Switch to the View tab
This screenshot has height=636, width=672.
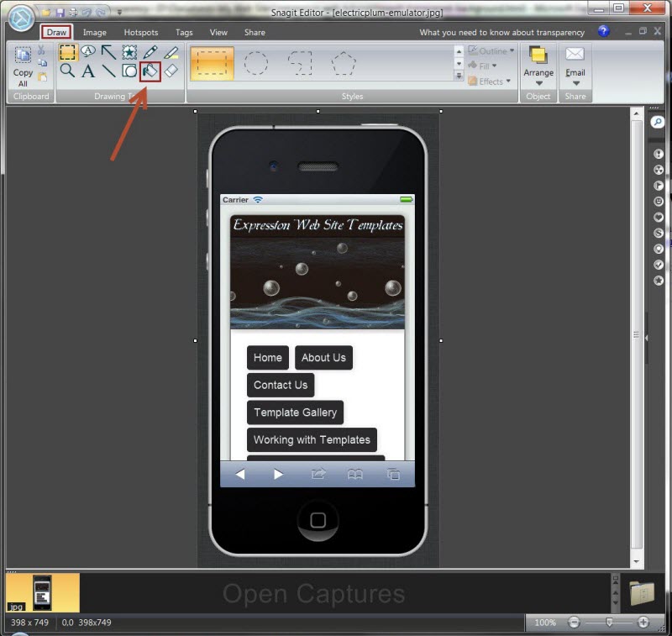click(218, 32)
